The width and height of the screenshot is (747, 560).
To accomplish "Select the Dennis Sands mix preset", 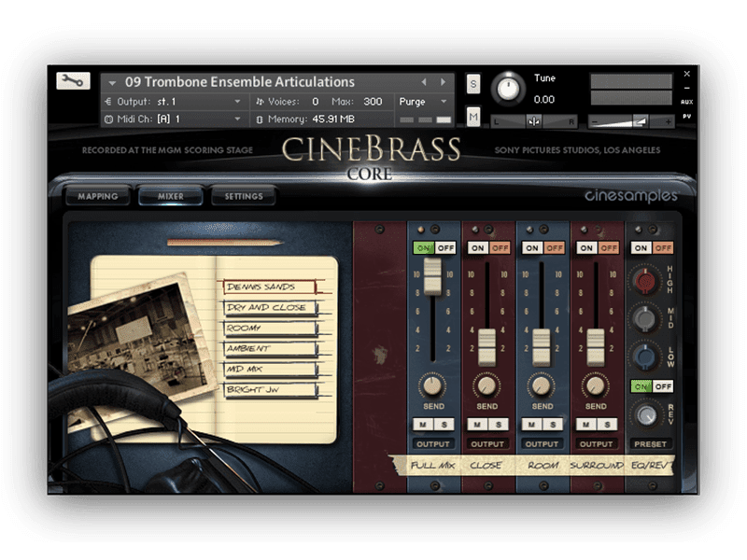I will click(x=269, y=287).
